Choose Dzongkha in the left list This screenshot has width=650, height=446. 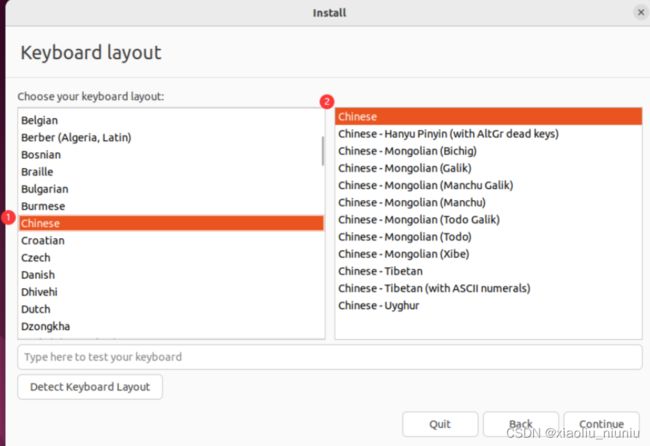pyautogui.click(x=171, y=326)
